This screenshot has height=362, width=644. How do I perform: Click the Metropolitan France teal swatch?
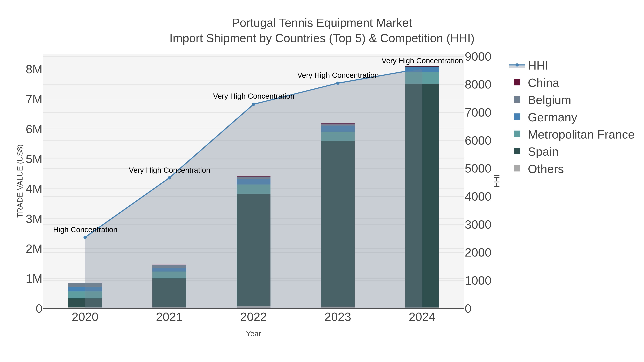click(x=517, y=134)
